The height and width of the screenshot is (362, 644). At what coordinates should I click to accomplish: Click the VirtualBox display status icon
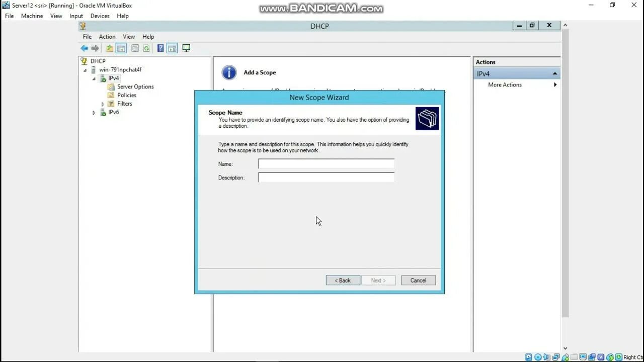[x=583, y=357]
